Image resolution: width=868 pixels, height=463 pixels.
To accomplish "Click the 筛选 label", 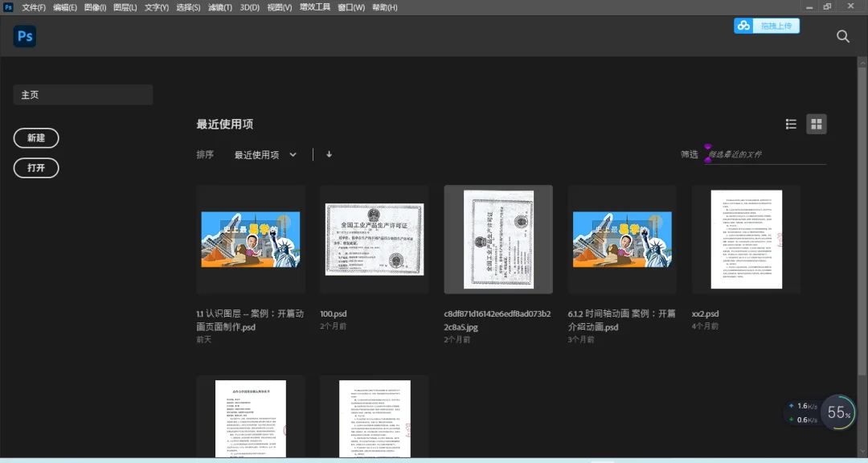I will (690, 154).
